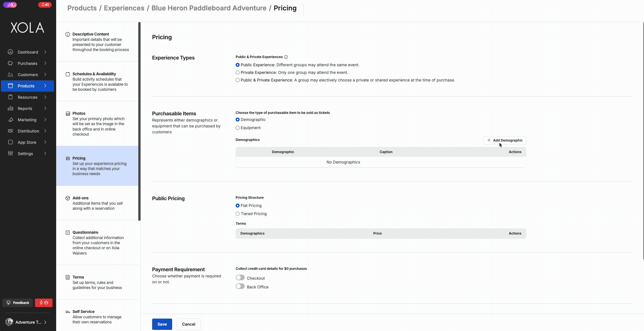Click the Dashboard icon in sidebar
This screenshot has height=331, width=644.
point(10,52)
